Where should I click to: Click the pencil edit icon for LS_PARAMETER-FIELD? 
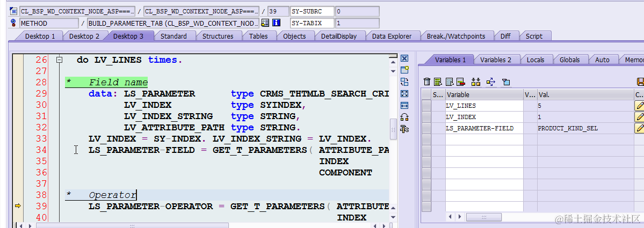(639, 128)
